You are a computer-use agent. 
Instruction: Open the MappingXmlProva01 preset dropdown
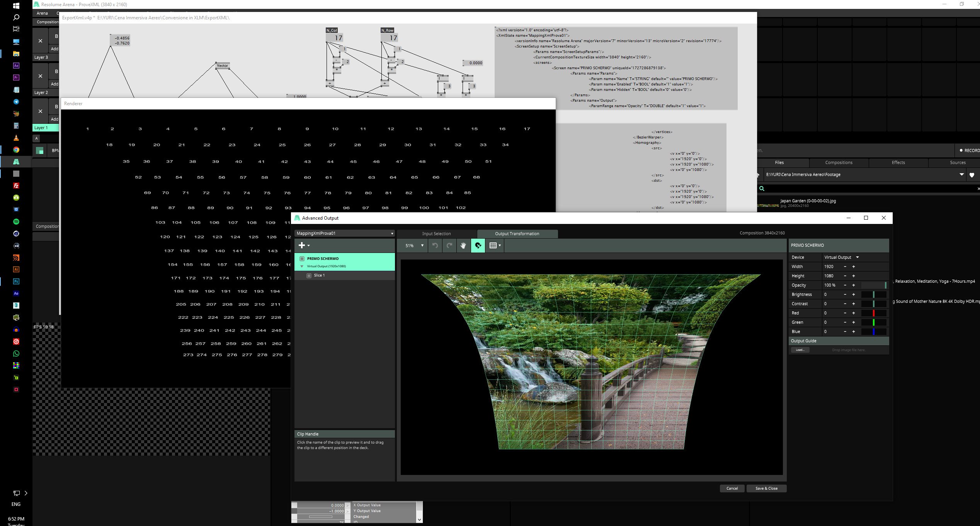click(x=344, y=234)
